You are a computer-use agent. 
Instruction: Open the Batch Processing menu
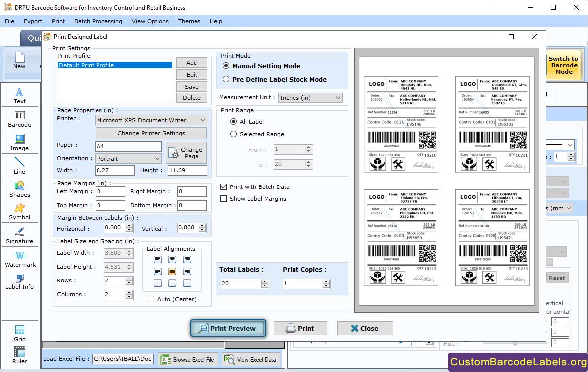tap(98, 21)
